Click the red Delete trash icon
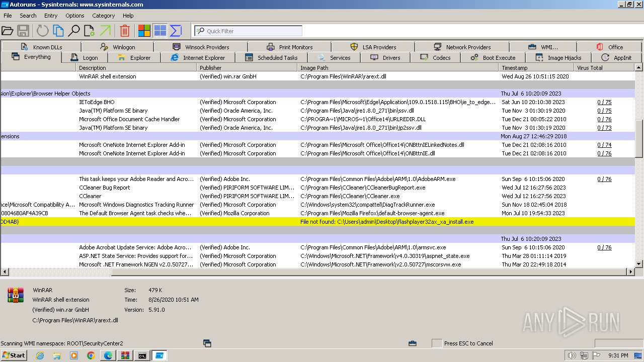The width and height of the screenshot is (644, 362). pyautogui.click(x=125, y=31)
